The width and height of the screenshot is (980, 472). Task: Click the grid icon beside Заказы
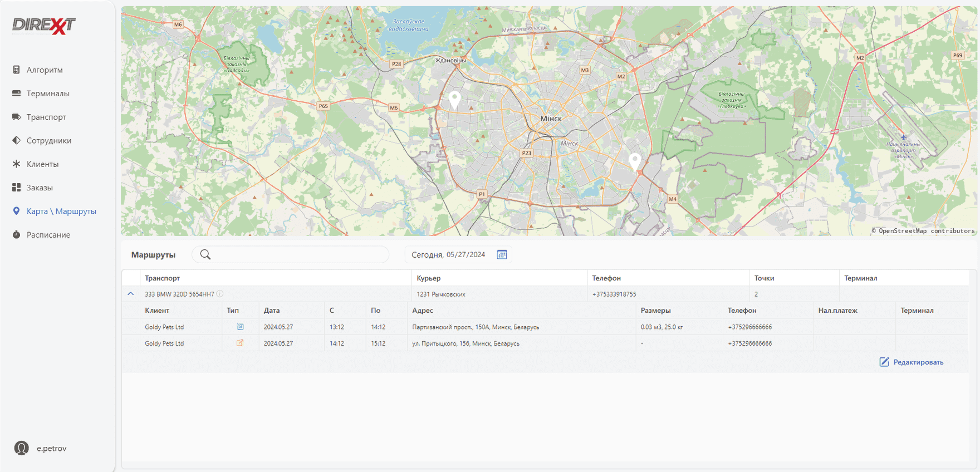tap(16, 188)
